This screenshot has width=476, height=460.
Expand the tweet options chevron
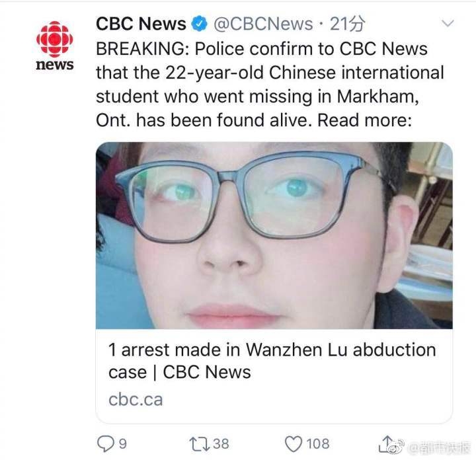448,23
